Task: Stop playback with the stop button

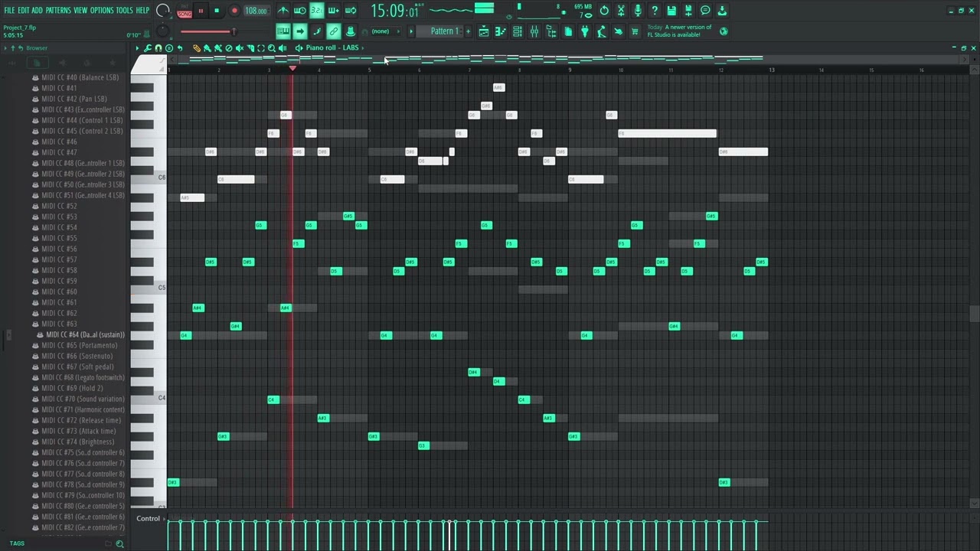Action: coord(217,11)
